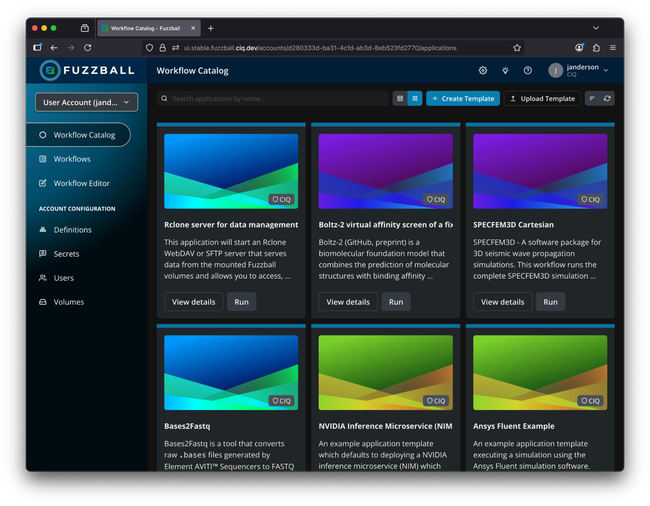650x506 pixels.
Task: Click the lock site info icon
Action: [x=162, y=48]
